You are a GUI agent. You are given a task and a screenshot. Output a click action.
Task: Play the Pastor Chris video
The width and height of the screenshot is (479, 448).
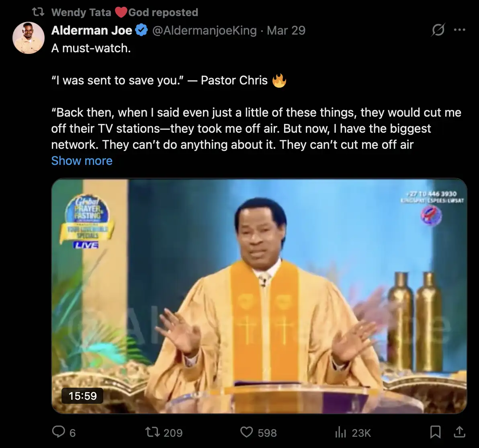(x=259, y=296)
